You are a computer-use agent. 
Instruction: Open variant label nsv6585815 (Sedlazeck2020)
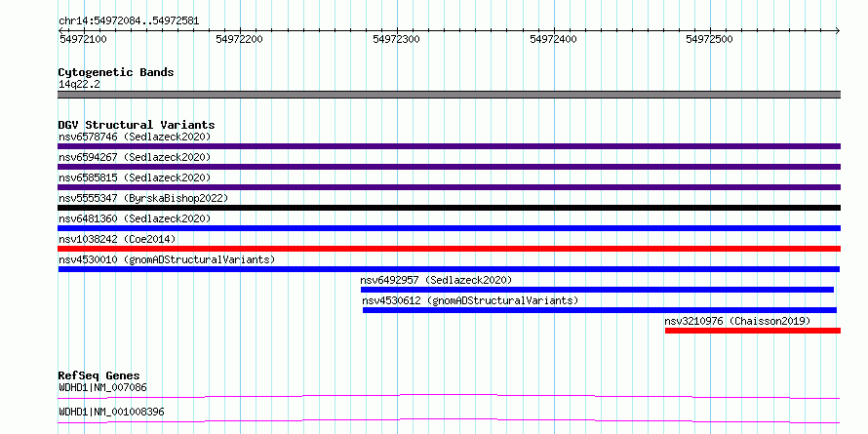pyautogui.click(x=135, y=178)
